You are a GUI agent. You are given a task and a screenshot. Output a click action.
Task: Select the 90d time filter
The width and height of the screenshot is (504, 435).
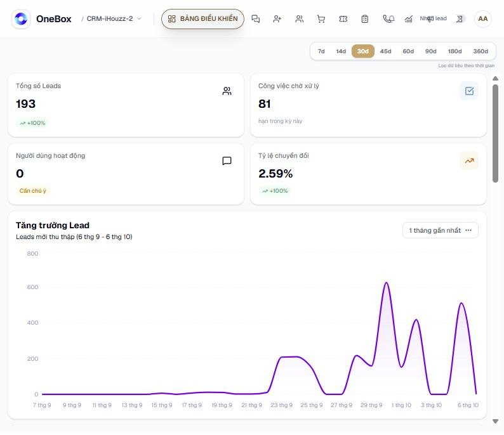[431, 51]
